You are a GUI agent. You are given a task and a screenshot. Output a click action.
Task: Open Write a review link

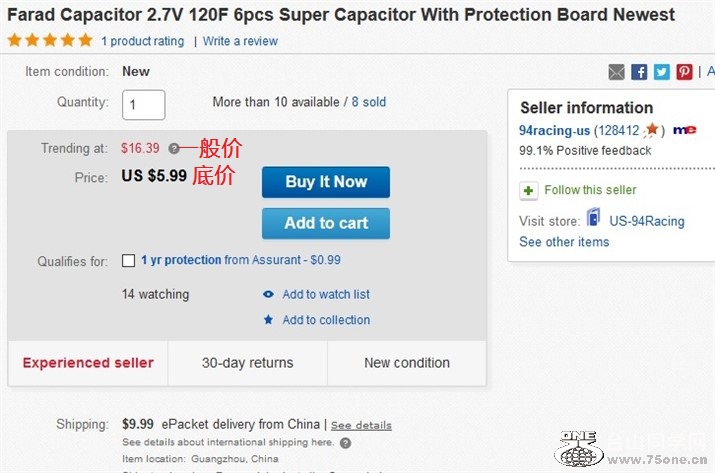click(240, 41)
